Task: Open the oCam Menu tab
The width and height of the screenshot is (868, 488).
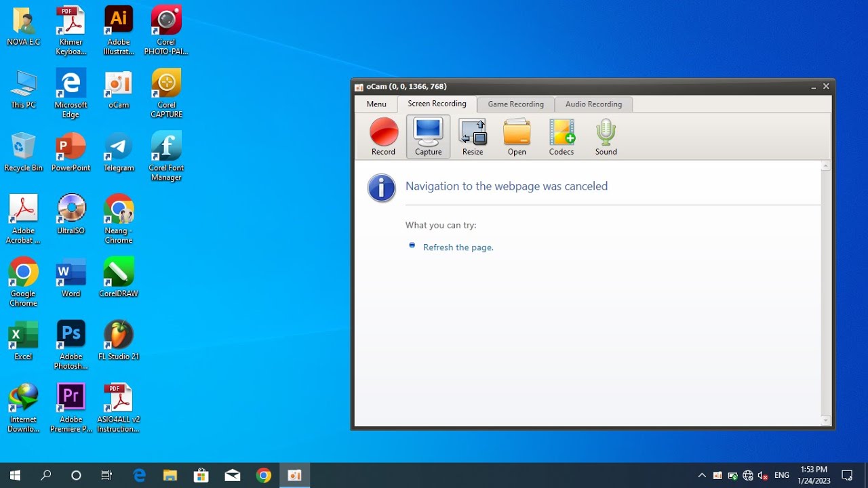Action: (x=376, y=104)
